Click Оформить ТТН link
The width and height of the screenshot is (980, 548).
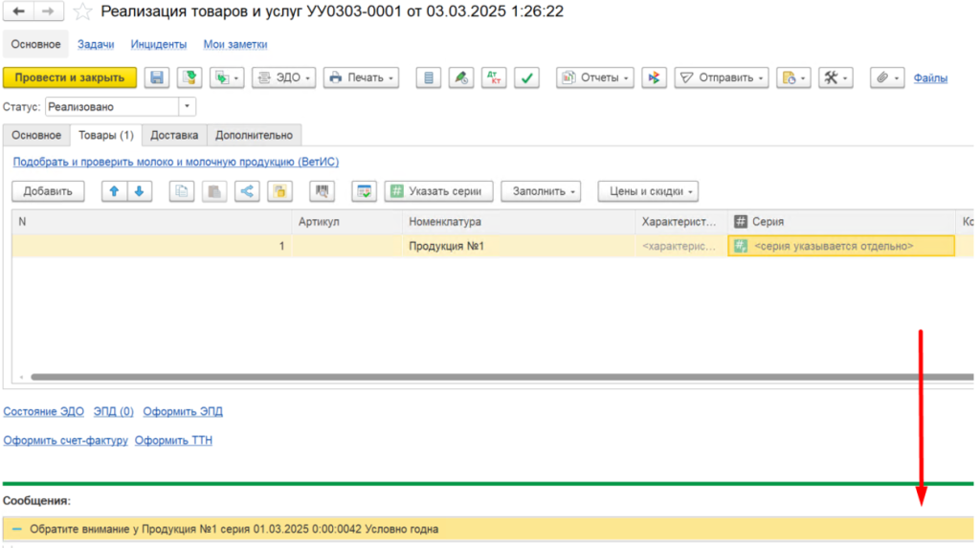coord(173,441)
